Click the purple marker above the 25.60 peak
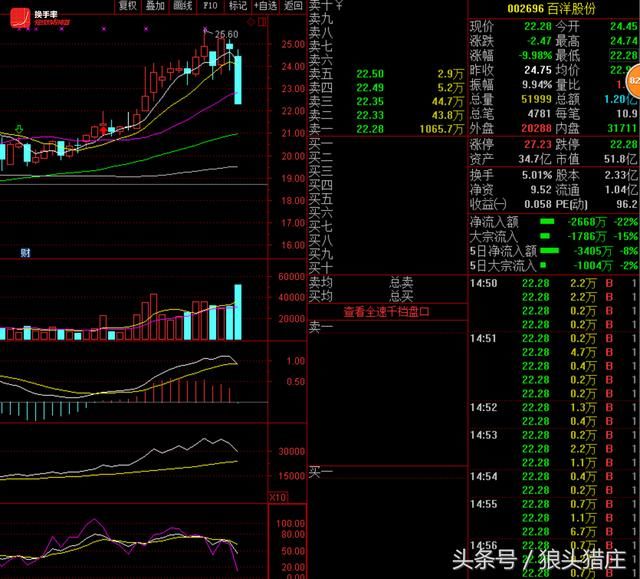 click(x=205, y=29)
